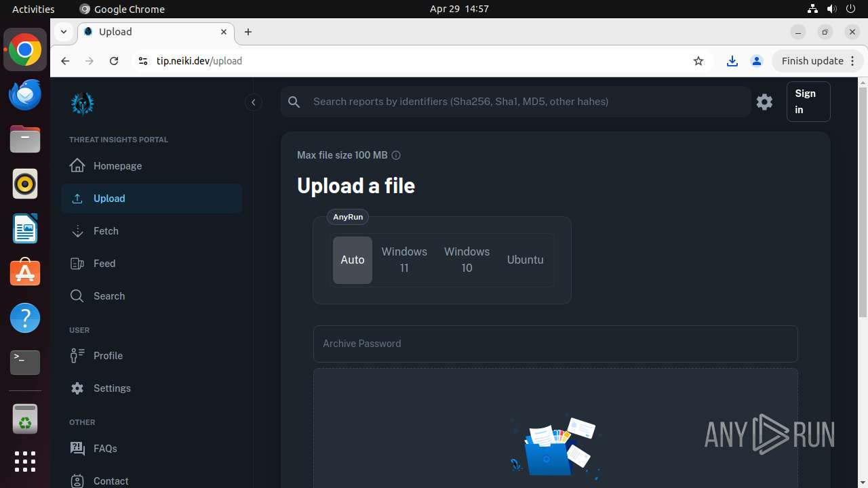Select the Ubuntu environment option
868x488 pixels.
coord(526,260)
